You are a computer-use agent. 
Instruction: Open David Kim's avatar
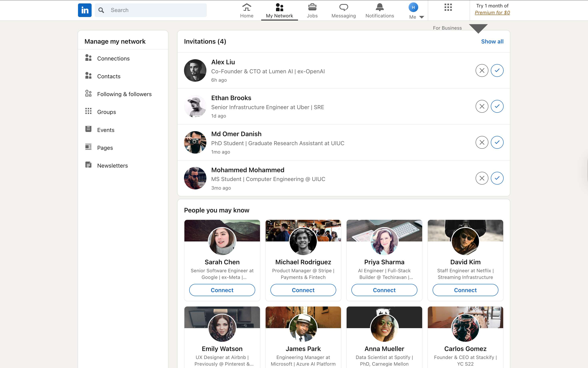pos(465,241)
